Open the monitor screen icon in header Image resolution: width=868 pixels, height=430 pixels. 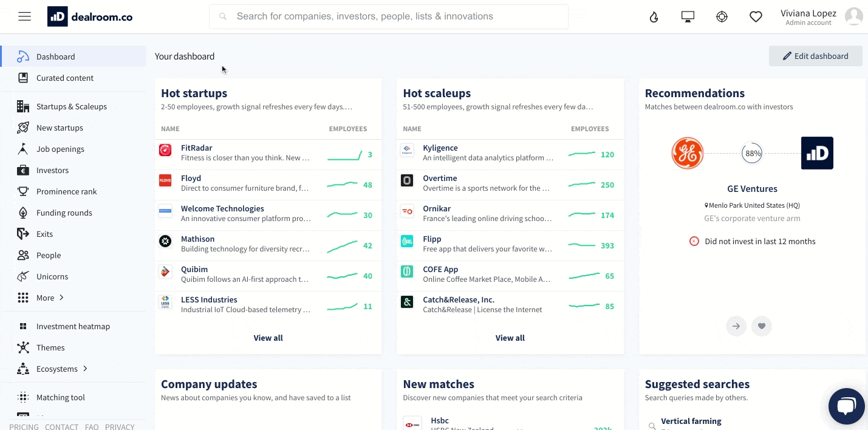point(688,17)
